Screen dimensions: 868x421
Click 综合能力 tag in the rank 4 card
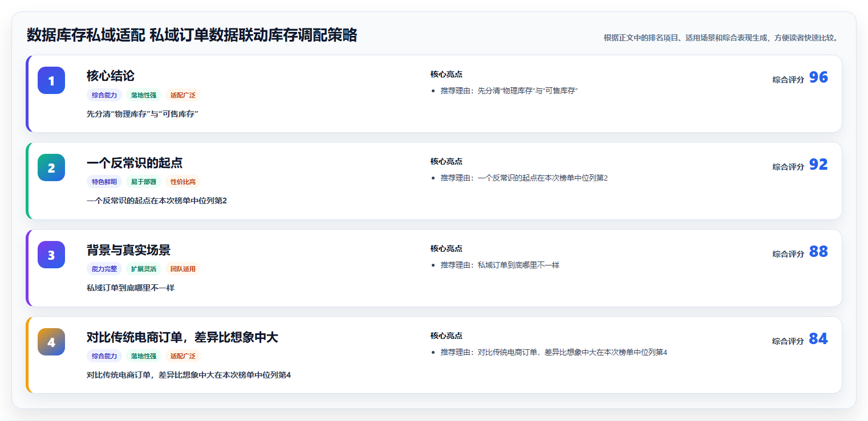104,357
